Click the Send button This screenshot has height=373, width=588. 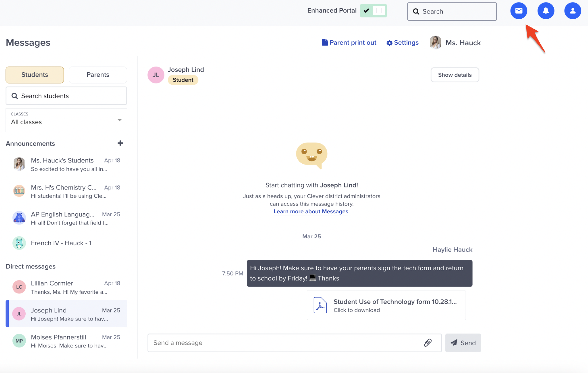click(x=463, y=343)
